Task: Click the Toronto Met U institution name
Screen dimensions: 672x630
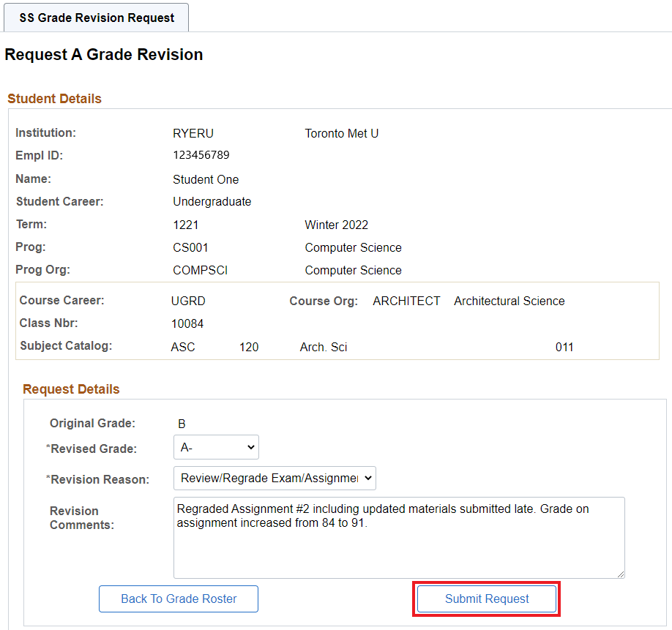Action: [342, 133]
